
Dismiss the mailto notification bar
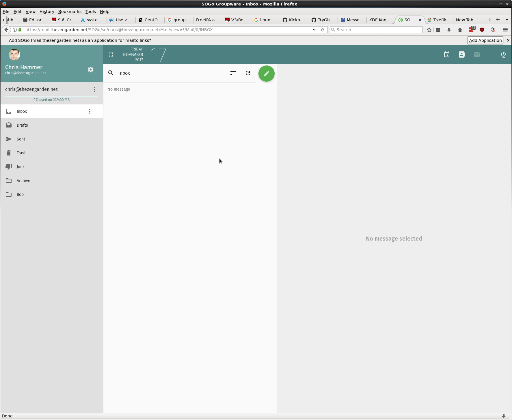click(508, 40)
